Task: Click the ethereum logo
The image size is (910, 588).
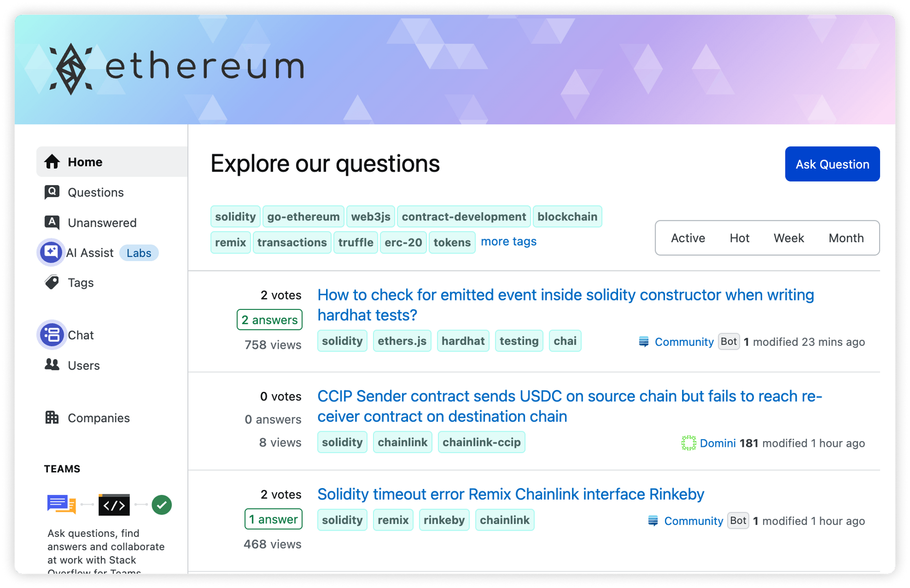Action: (175, 66)
